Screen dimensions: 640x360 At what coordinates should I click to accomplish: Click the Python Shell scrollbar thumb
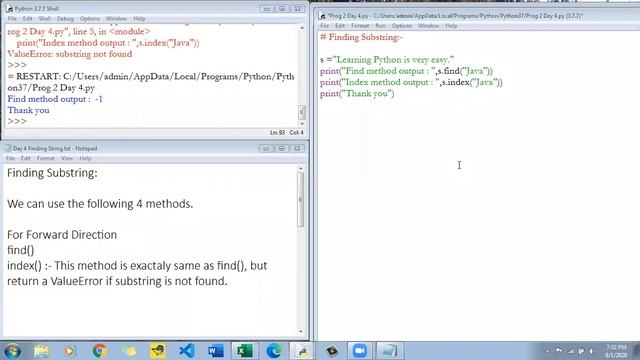click(302, 112)
